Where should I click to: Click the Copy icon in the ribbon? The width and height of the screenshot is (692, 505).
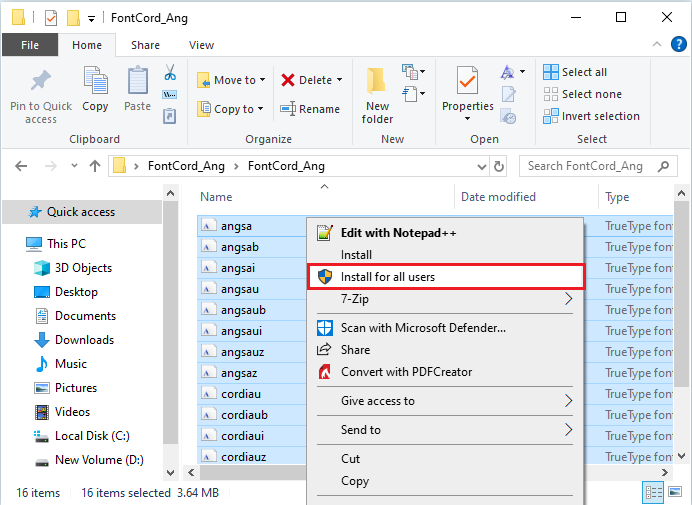pos(96,82)
